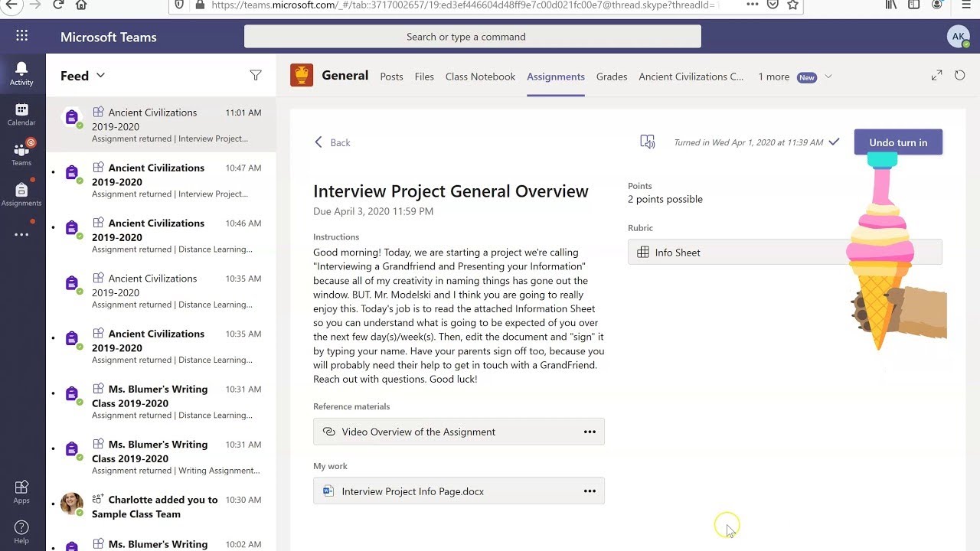
Task: Open the app launcher waffle icon
Action: coord(21,36)
